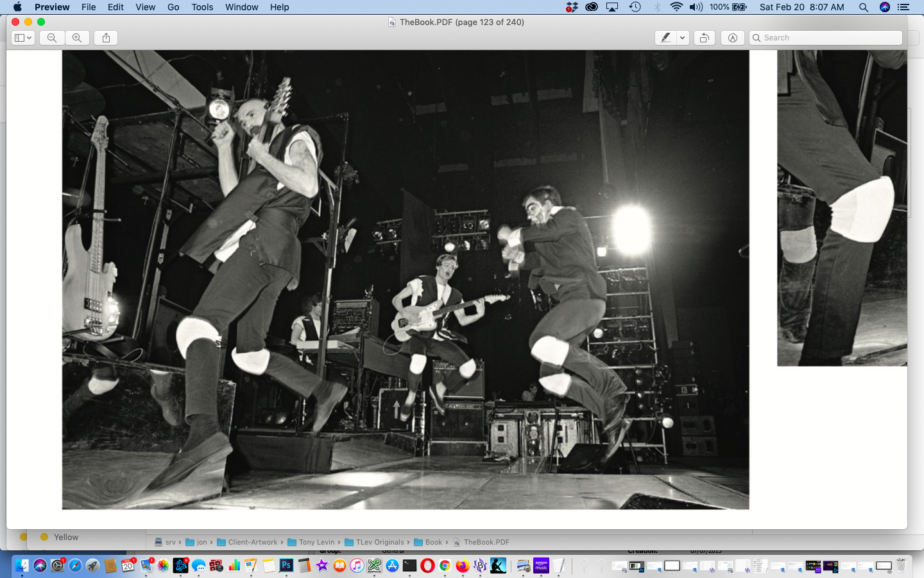The height and width of the screenshot is (578, 924).
Task: Open Messages from the Dock
Action: coord(198,565)
